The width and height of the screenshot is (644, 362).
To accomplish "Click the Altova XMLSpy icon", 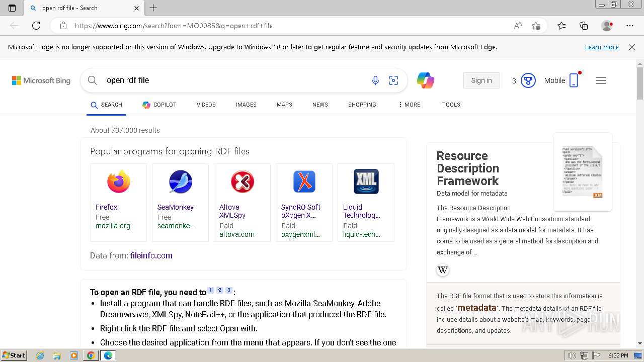I will (243, 182).
